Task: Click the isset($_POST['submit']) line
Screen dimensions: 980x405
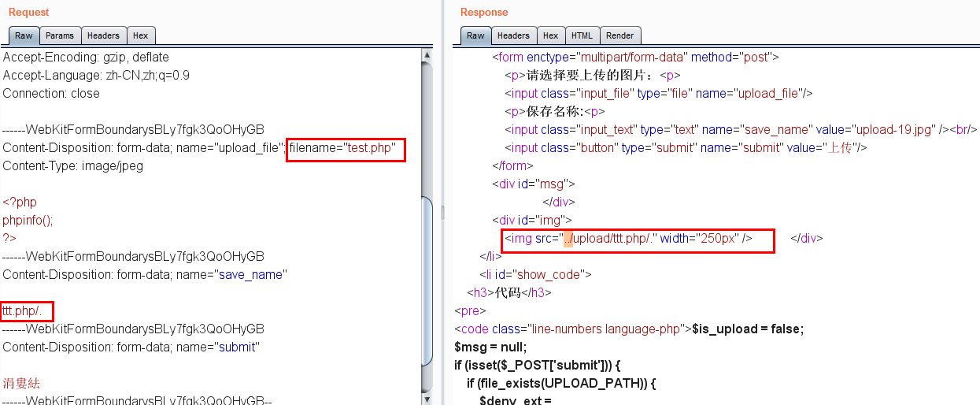Action: click(538, 365)
